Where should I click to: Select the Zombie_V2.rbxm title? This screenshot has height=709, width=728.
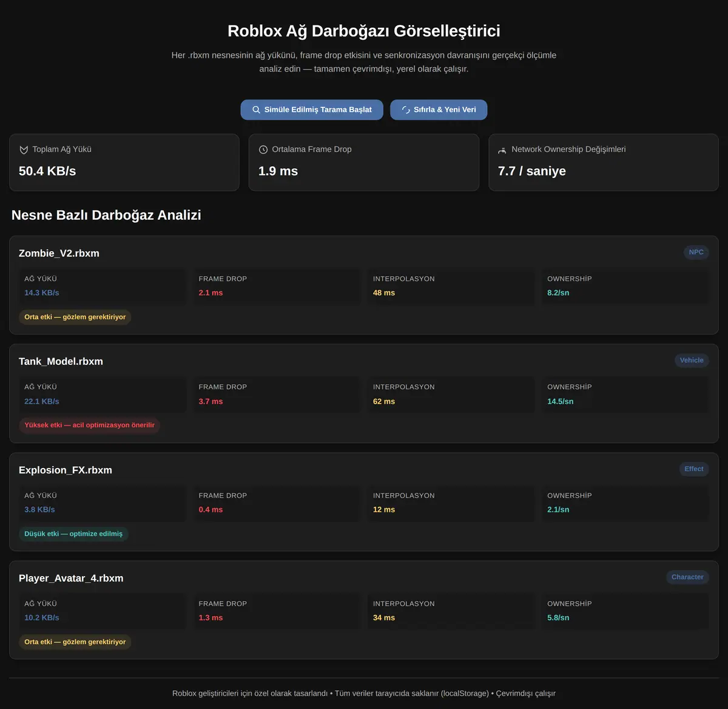pyautogui.click(x=59, y=253)
